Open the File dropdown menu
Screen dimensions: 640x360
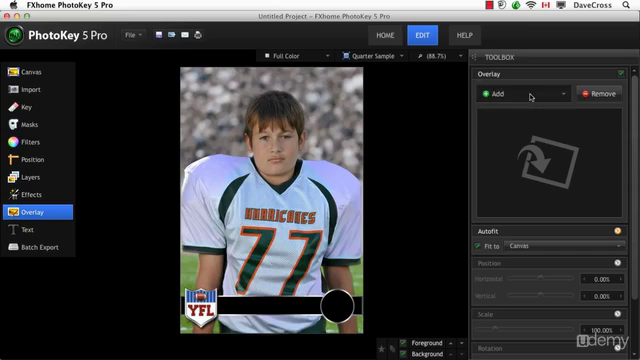point(133,35)
